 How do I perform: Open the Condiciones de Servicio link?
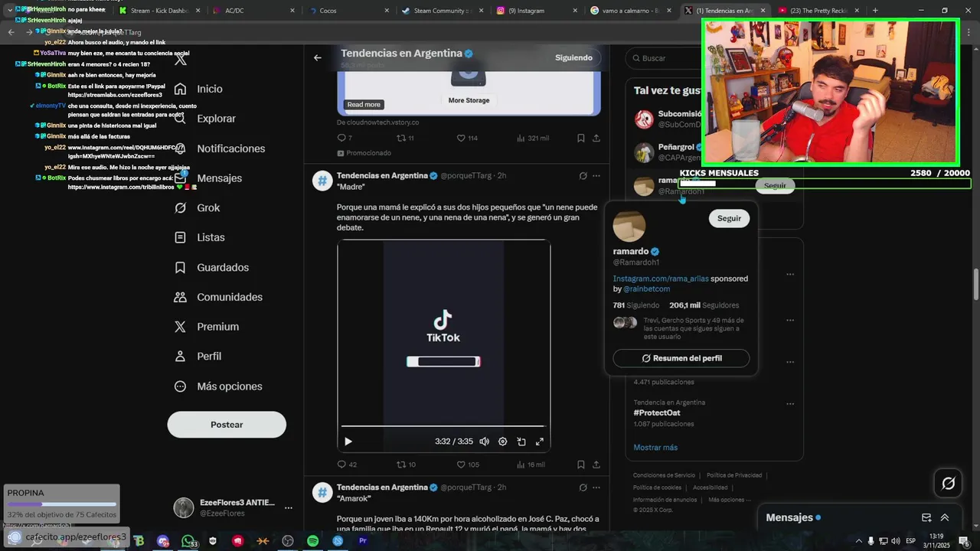click(664, 475)
